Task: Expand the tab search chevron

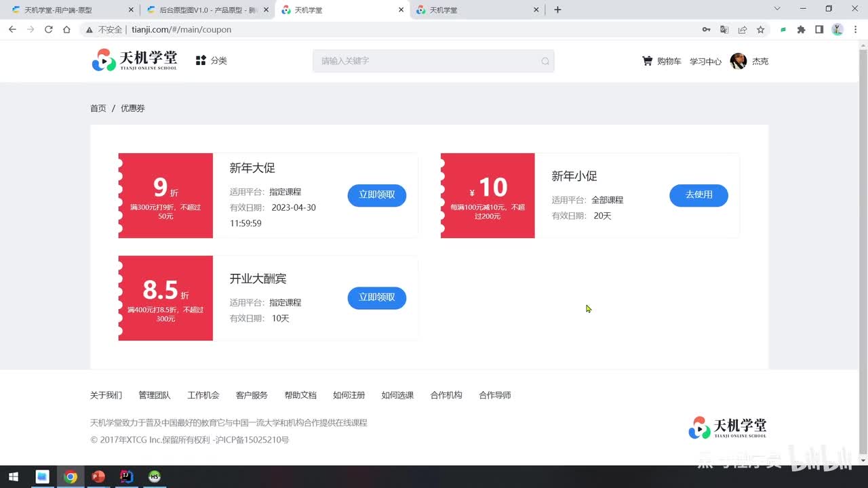Action: (x=777, y=9)
